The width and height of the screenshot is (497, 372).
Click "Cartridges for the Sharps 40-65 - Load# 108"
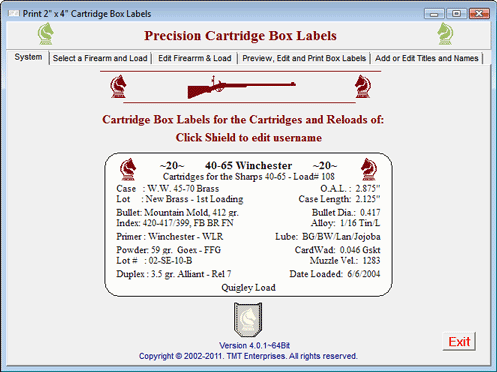coord(249,176)
